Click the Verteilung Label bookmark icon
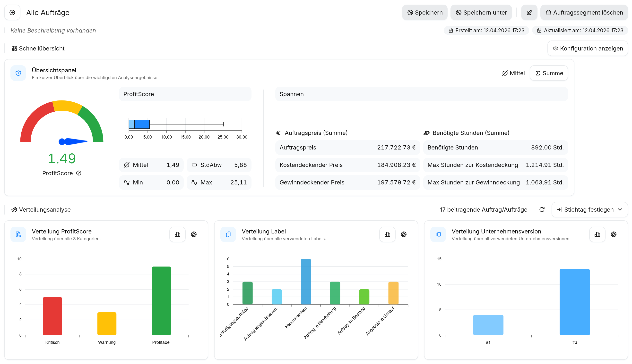The height and width of the screenshot is (364, 632). point(228,234)
